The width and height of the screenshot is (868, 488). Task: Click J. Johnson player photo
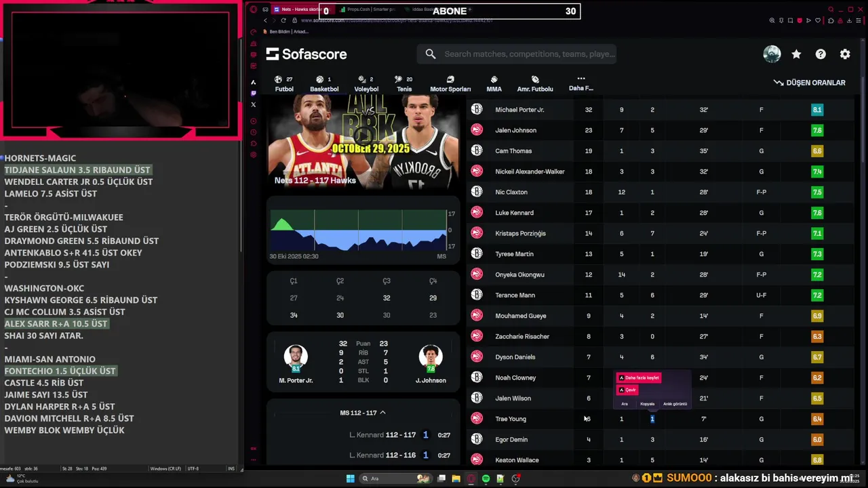coord(431,356)
